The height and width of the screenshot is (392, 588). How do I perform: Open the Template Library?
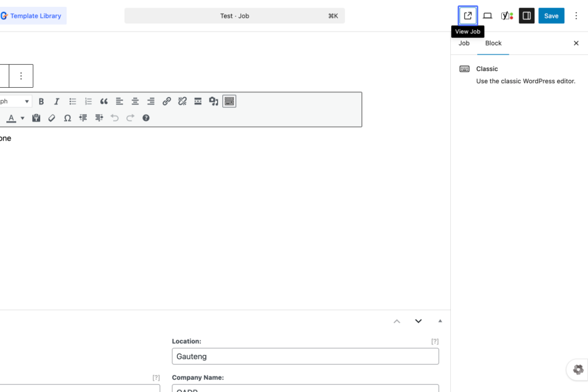pos(33,15)
